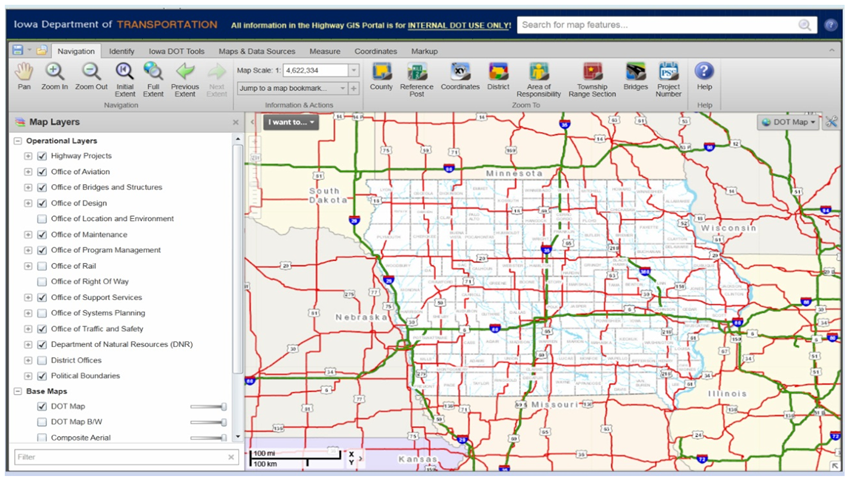Open DOT Map basemap dropdown

click(x=788, y=122)
